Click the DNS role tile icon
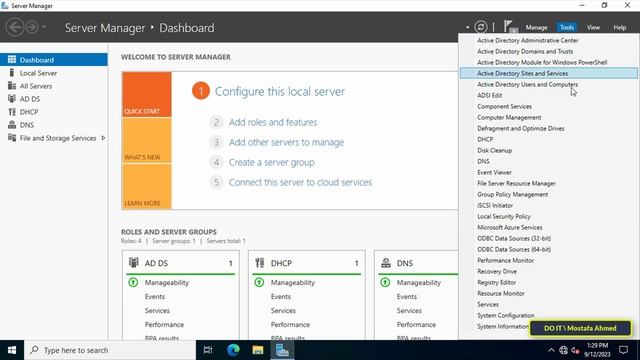The image size is (640, 360). pyautogui.click(x=386, y=262)
